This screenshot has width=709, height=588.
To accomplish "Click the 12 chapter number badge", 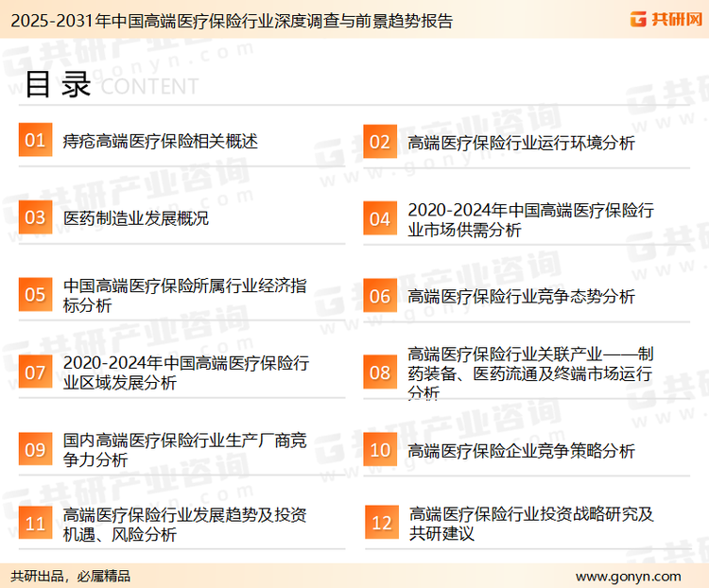I will pos(381,524).
